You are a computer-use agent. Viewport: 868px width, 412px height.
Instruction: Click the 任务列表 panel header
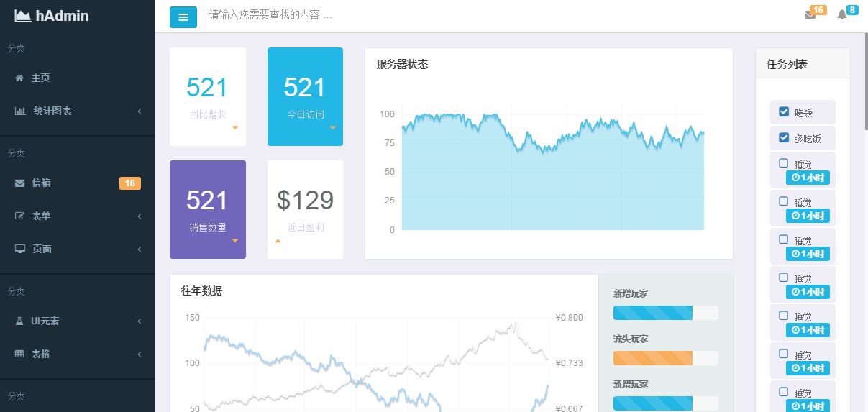point(803,63)
